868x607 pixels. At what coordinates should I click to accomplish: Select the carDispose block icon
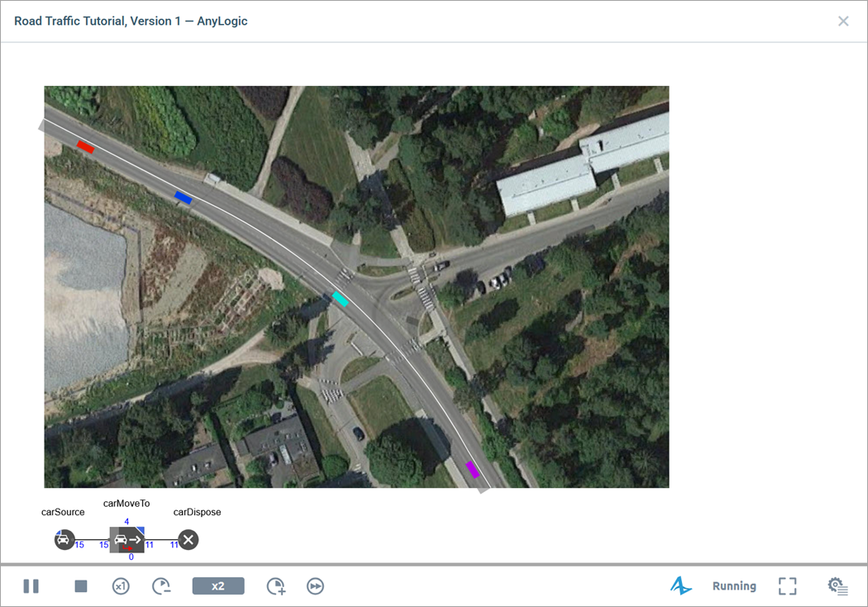(188, 540)
